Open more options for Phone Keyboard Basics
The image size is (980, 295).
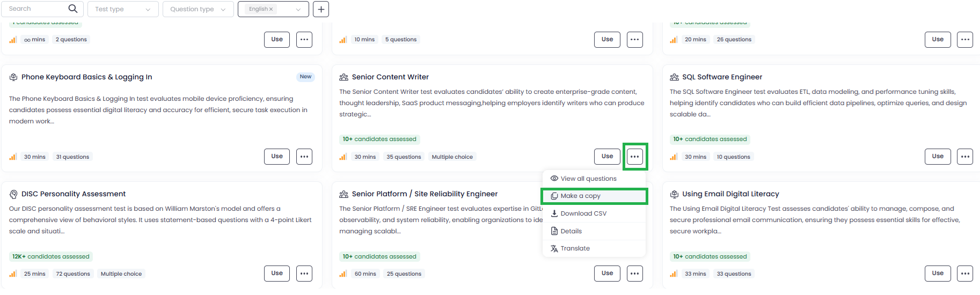coord(304,157)
